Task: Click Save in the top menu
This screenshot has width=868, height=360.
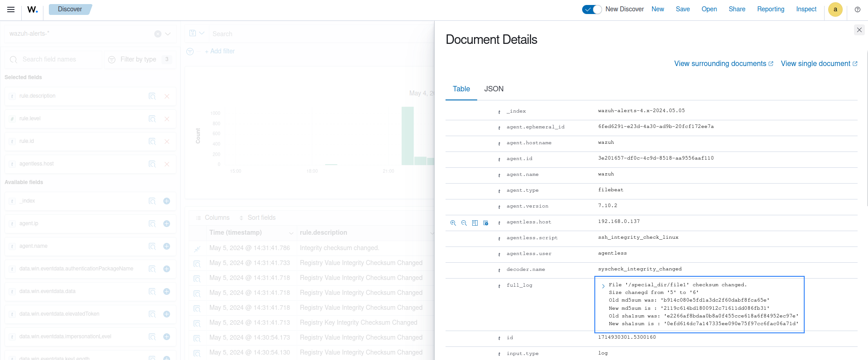Action: click(683, 9)
